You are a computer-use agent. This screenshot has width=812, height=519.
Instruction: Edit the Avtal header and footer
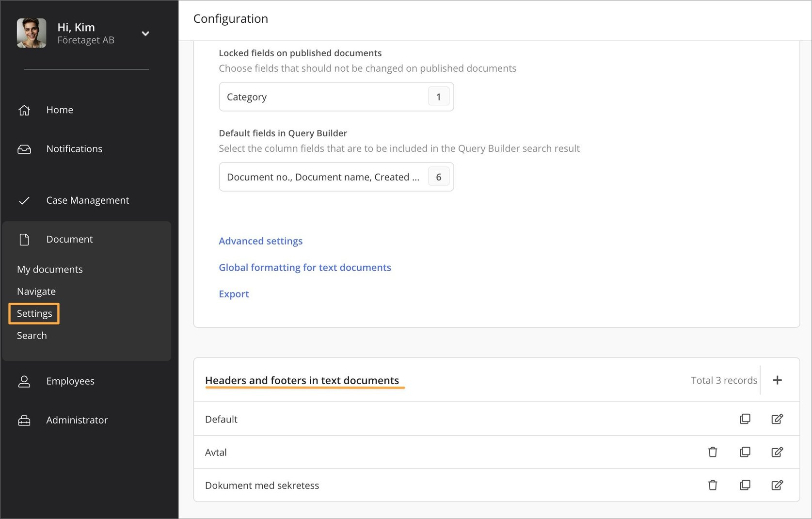[777, 452]
